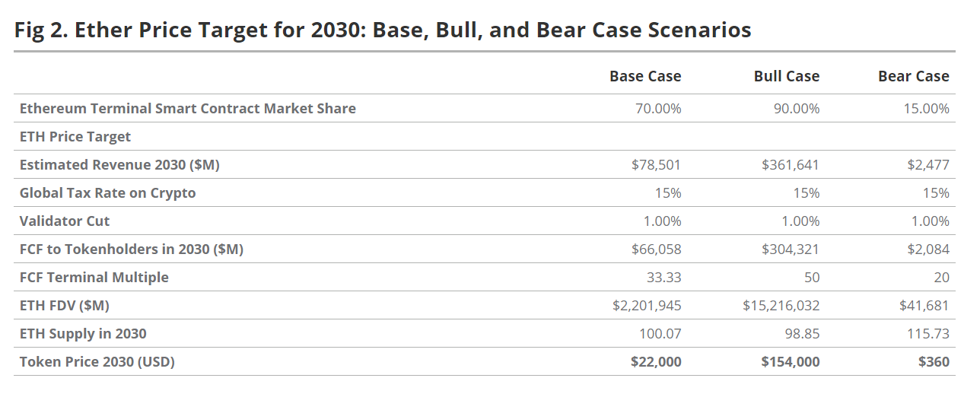Screen dimensions: 980x394
Task: Click the figure title about Ether Price Target
Action: (x=383, y=30)
